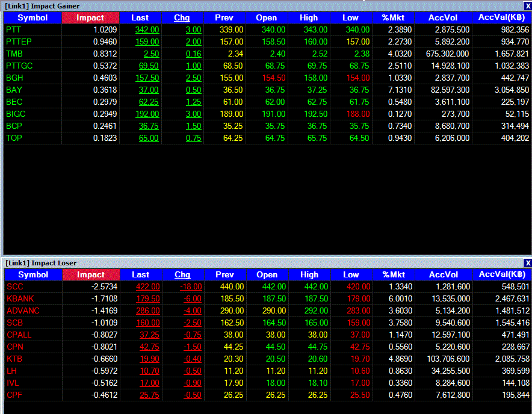Select PTTGC symbol
The image size is (532, 414).
pos(19,66)
